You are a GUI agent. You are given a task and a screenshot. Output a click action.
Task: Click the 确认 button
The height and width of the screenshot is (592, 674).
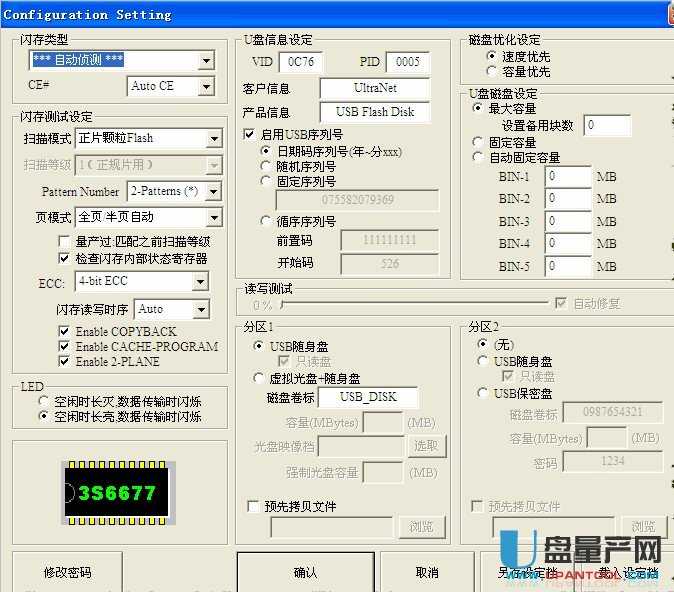point(306,572)
